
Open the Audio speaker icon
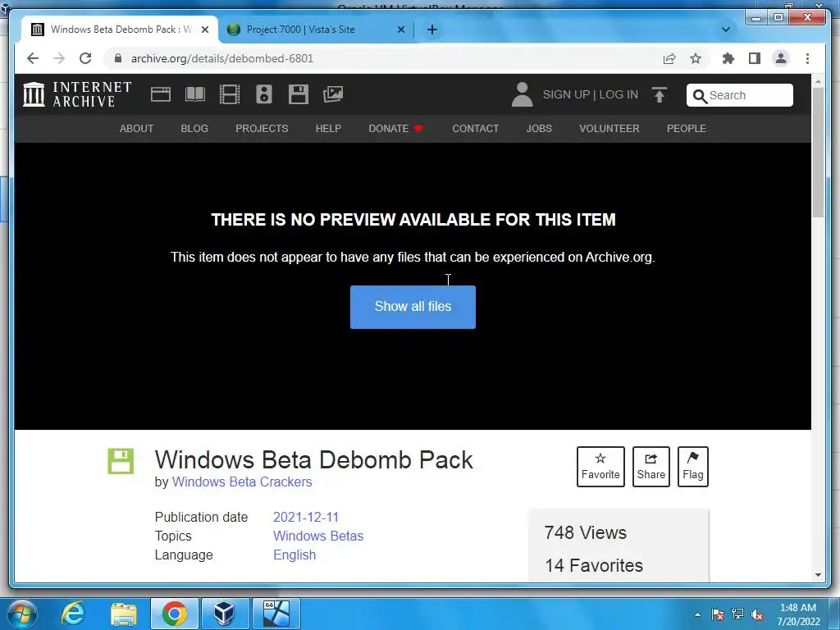click(263, 95)
